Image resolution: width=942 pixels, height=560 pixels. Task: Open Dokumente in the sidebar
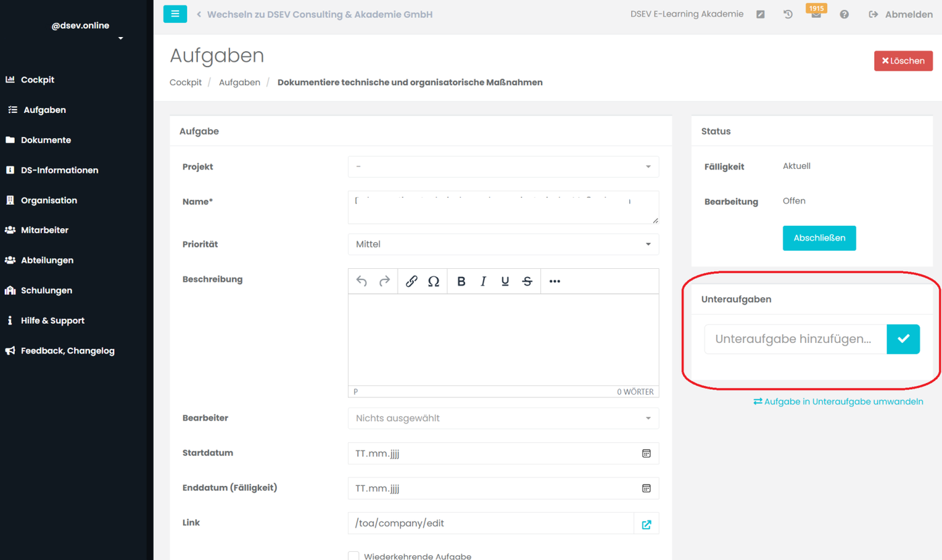tap(46, 140)
